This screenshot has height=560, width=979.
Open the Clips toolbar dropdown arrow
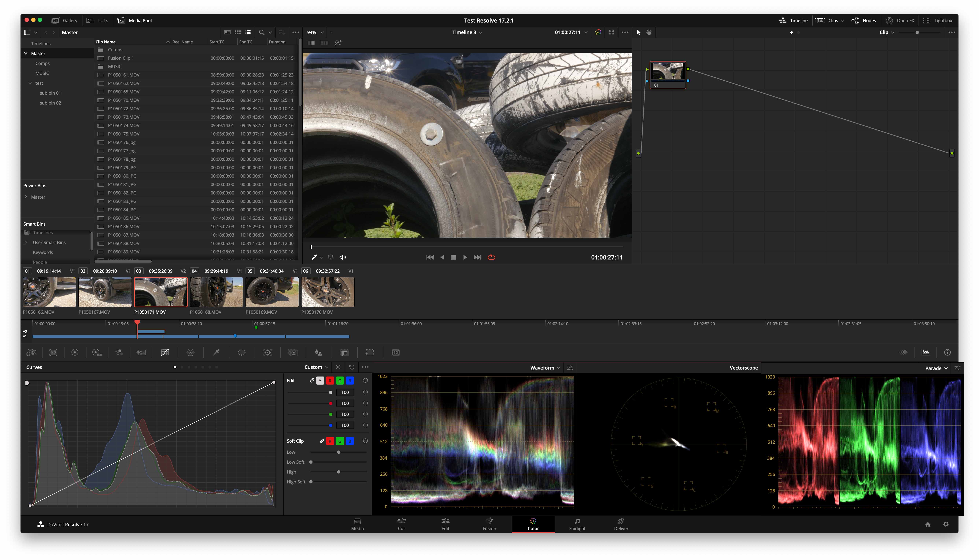pyautogui.click(x=842, y=21)
